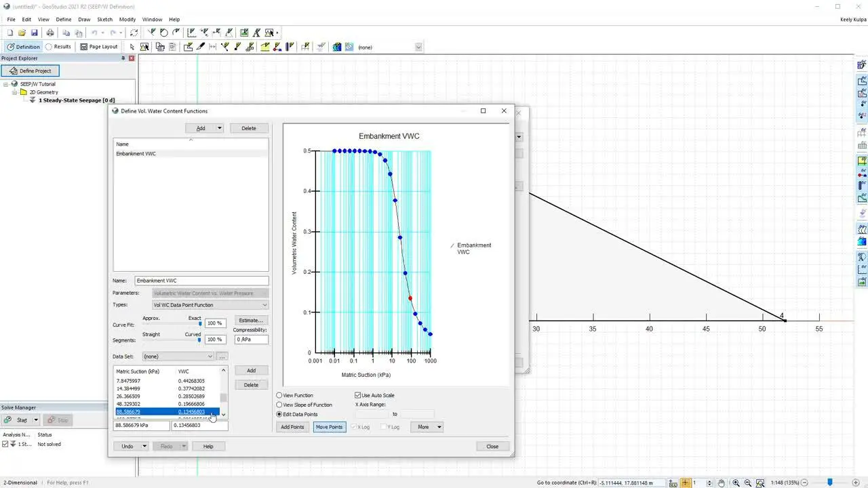
Task: Expand the Add button dropdown arrow
Action: tap(218, 128)
